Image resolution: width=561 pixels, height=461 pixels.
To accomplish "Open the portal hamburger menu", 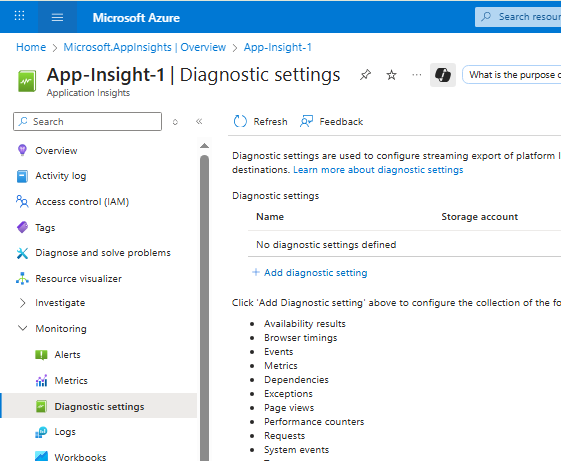I will tap(57, 17).
